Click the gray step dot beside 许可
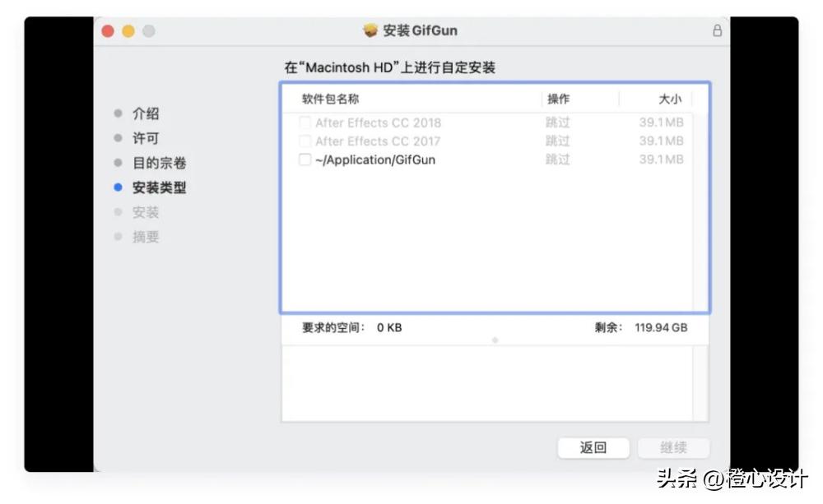This screenshot has width=823, height=504. (x=120, y=138)
